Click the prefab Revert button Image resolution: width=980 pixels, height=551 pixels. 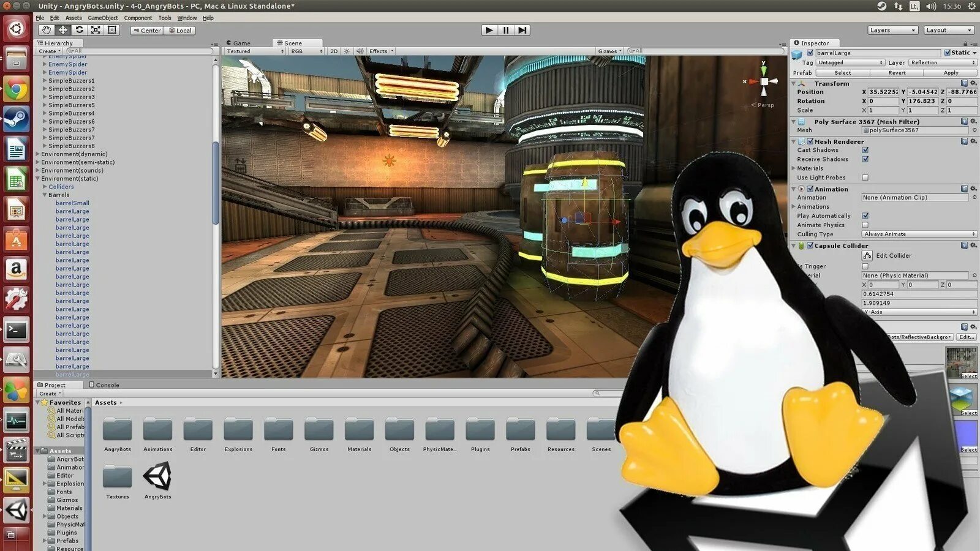(897, 73)
